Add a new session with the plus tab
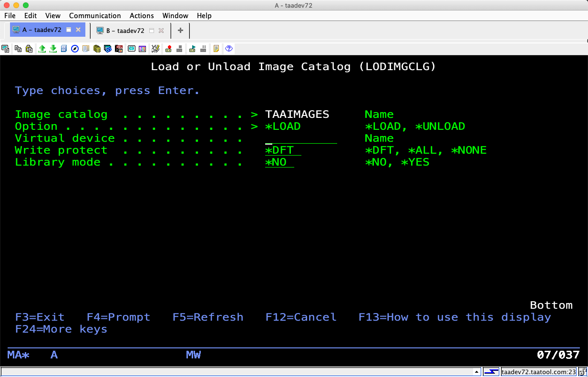This screenshot has height=377, width=588. pyautogui.click(x=180, y=31)
